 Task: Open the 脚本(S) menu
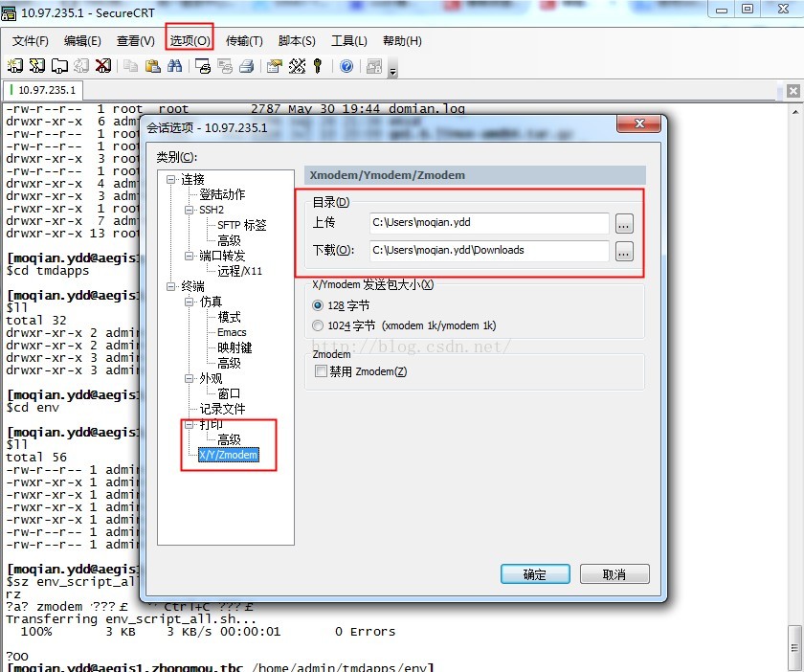[x=297, y=40]
